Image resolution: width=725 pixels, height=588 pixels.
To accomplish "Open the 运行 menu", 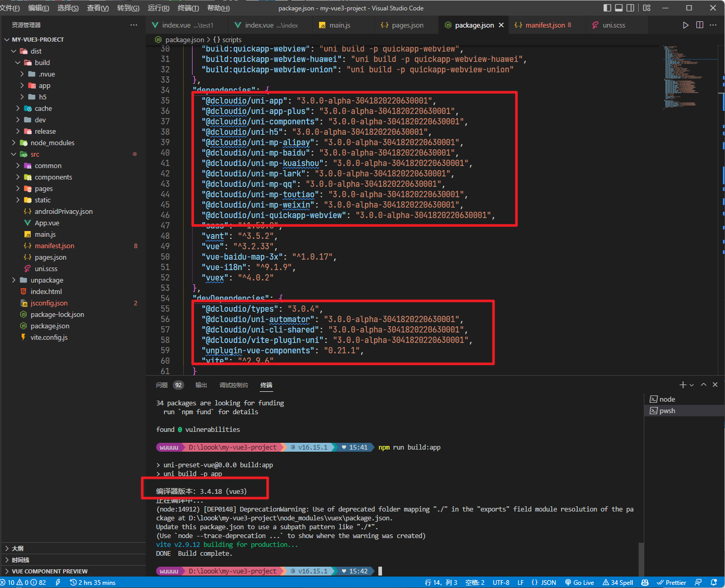I will [x=159, y=8].
